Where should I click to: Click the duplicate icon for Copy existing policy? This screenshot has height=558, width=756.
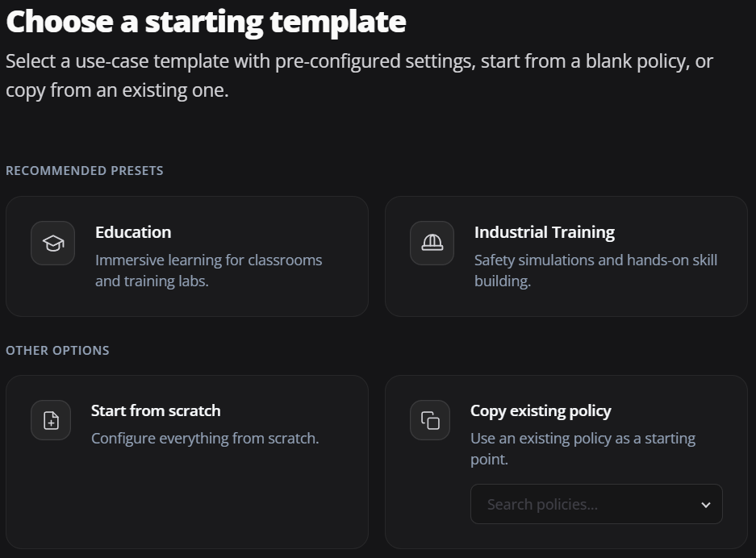click(430, 420)
